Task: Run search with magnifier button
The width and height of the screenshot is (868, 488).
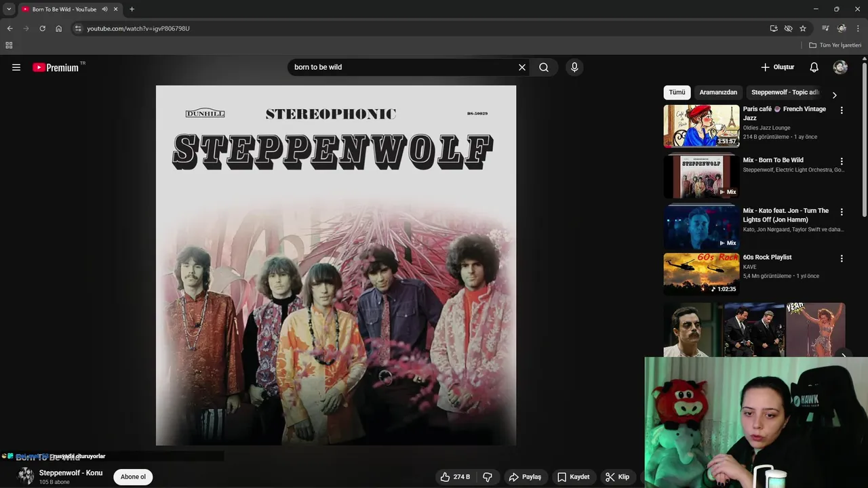Action: (x=544, y=67)
